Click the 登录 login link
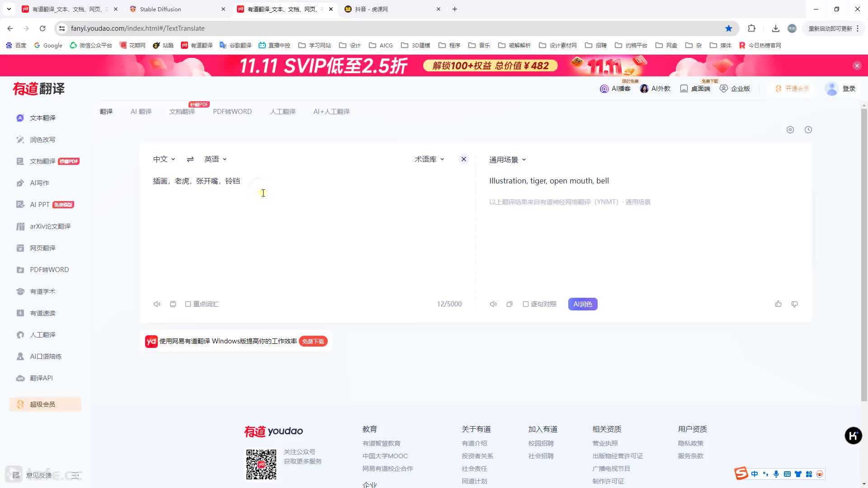 coord(849,89)
